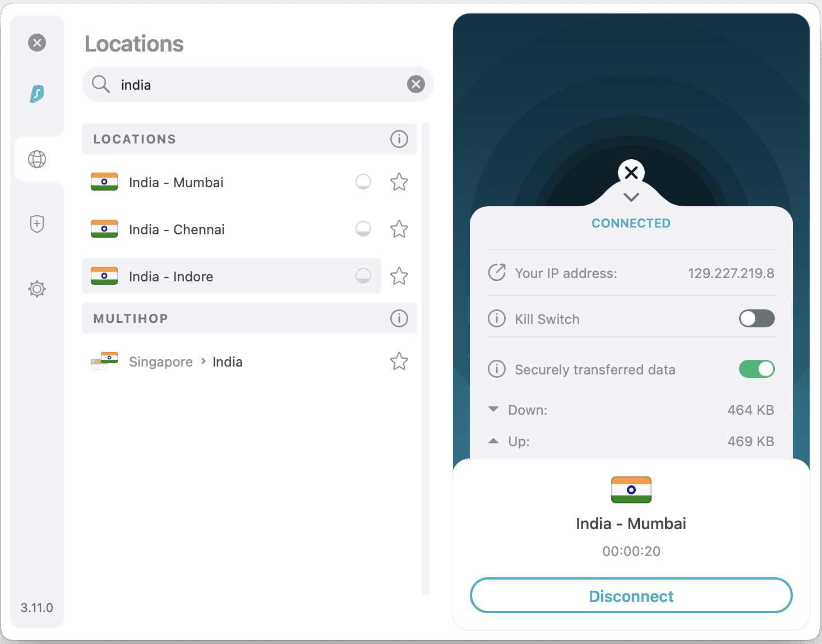Switch to the globe Locations tab

coord(37,159)
